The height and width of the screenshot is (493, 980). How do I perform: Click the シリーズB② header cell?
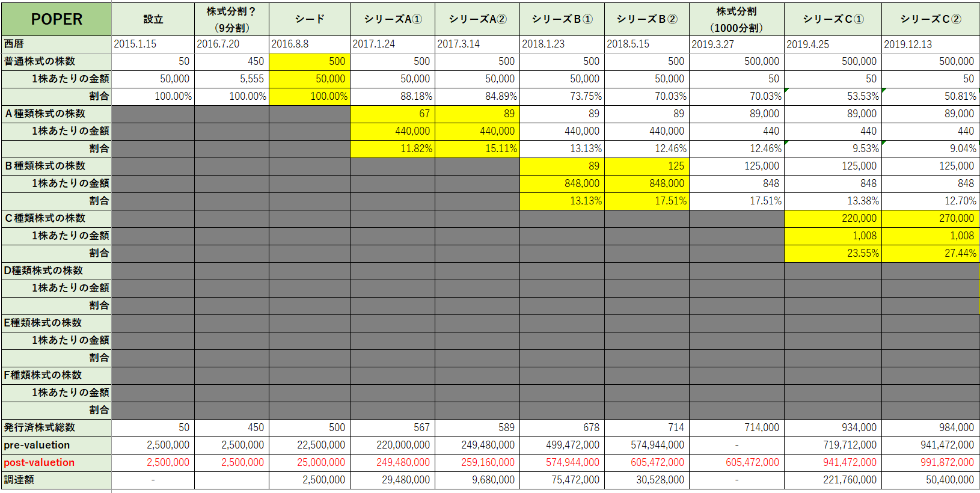coord(647,19)
